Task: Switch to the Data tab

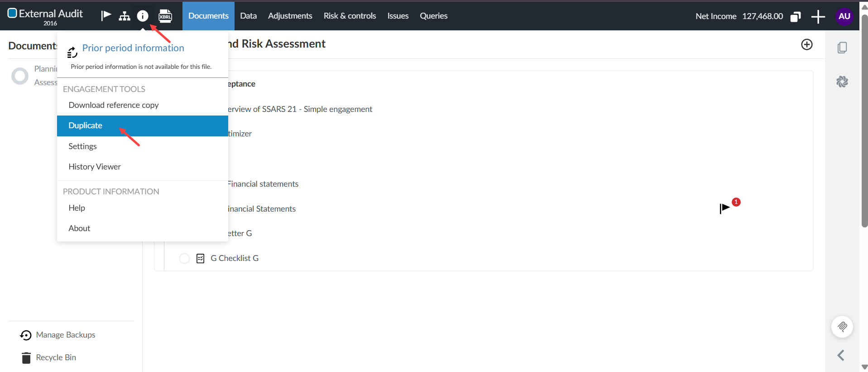Action: coord(248,16)
